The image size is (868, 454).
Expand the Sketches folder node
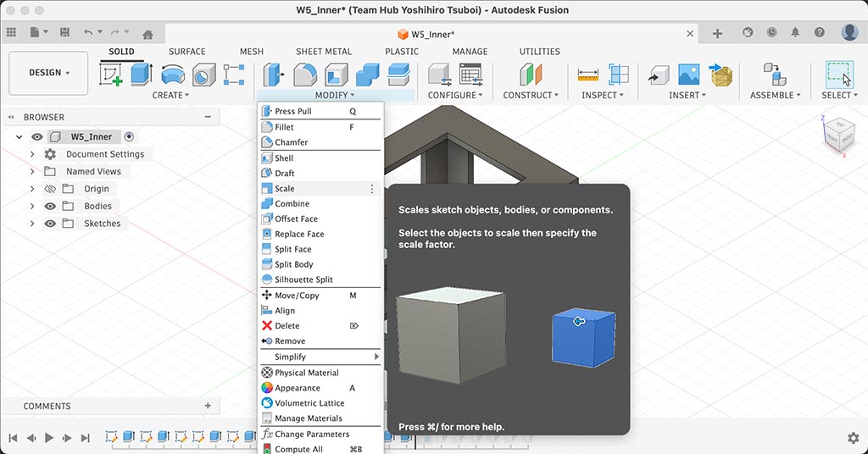click(x=32, y=224)
